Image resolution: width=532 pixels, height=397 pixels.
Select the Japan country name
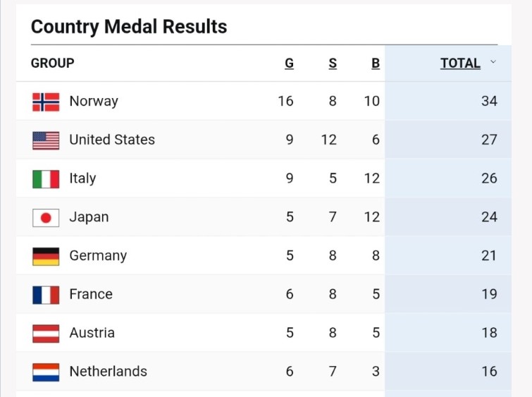tap(89, 217)
